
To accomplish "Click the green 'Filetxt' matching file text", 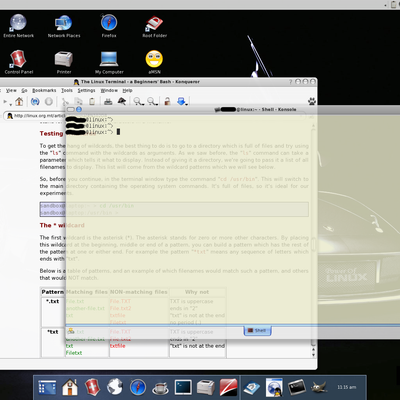I will (74, 353).
